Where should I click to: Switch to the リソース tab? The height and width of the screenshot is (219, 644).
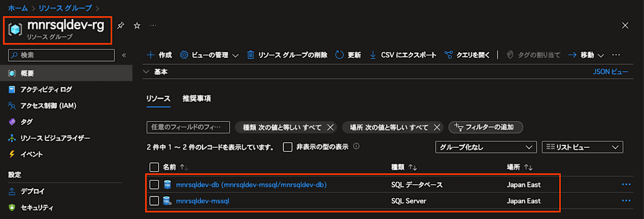click(x=158, y=99)
